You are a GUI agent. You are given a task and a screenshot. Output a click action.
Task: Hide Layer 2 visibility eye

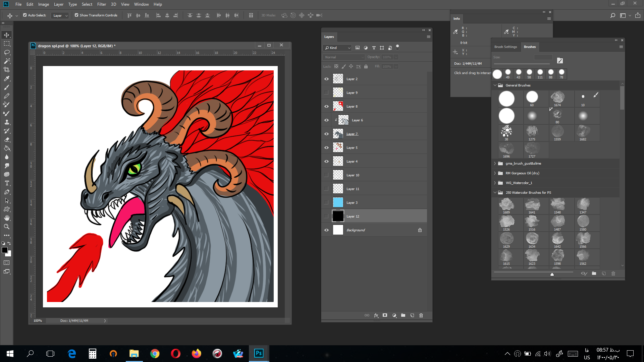coord(326,79)
